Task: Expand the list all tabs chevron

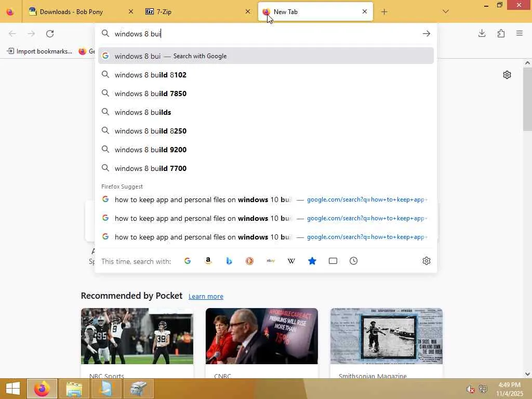Action: coord(446,12)
